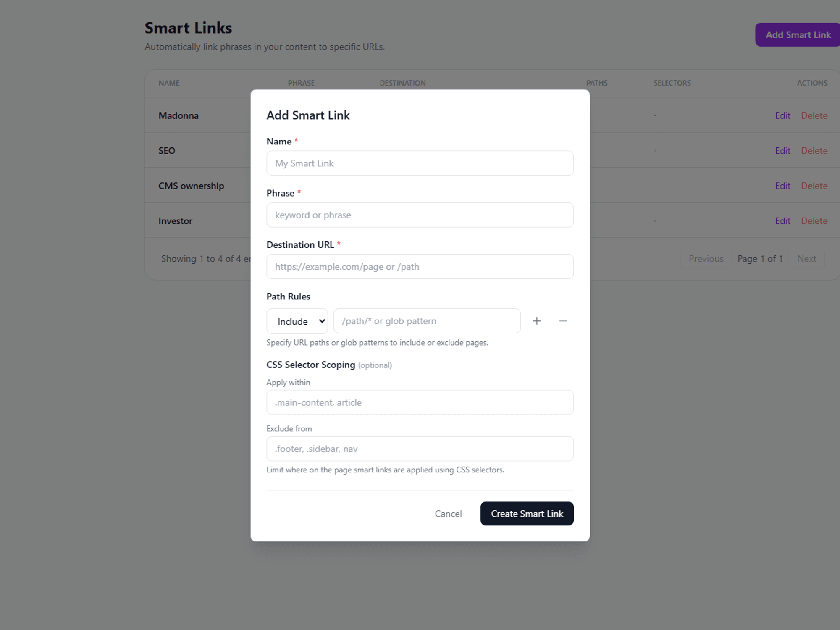
Task: Click Cancel to dismiss the dialog
Action: point(448,514)
